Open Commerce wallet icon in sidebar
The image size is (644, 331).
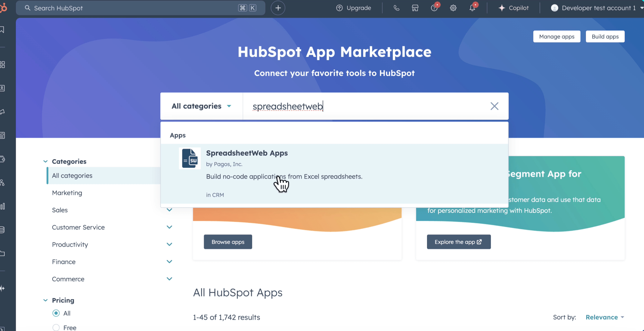pos(2,159)
